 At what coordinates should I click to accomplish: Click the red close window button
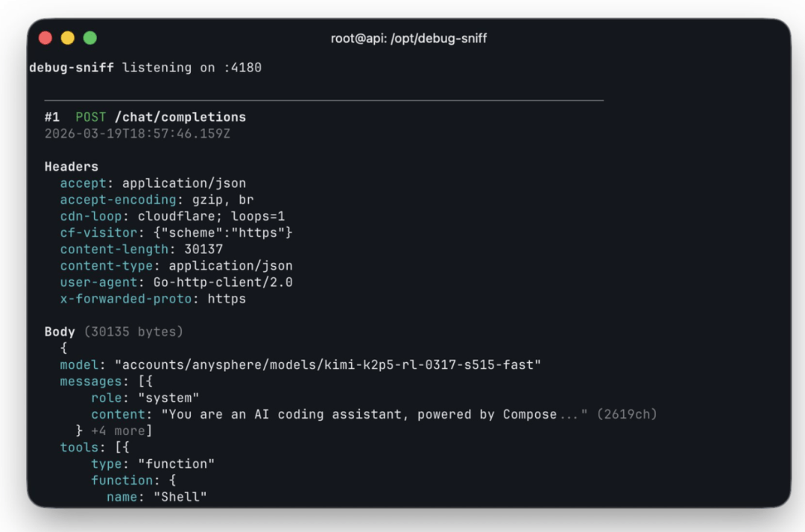(x=45, y=38)
